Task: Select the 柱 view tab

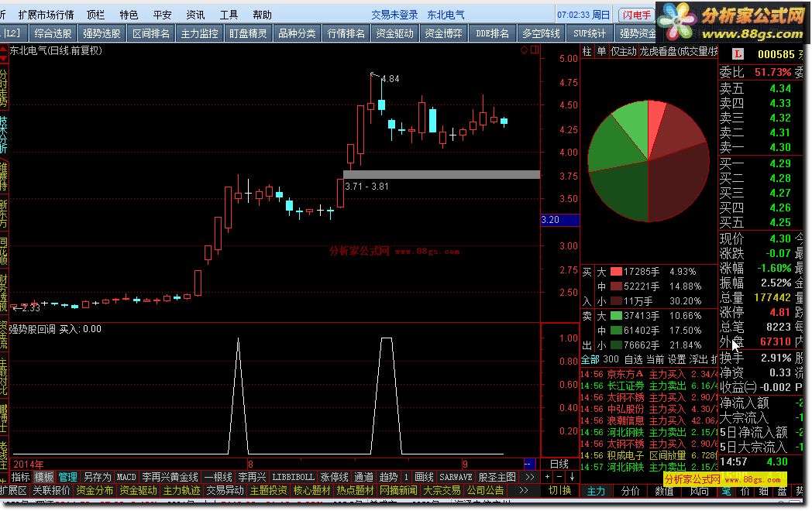Action: (x=587, y=51)
